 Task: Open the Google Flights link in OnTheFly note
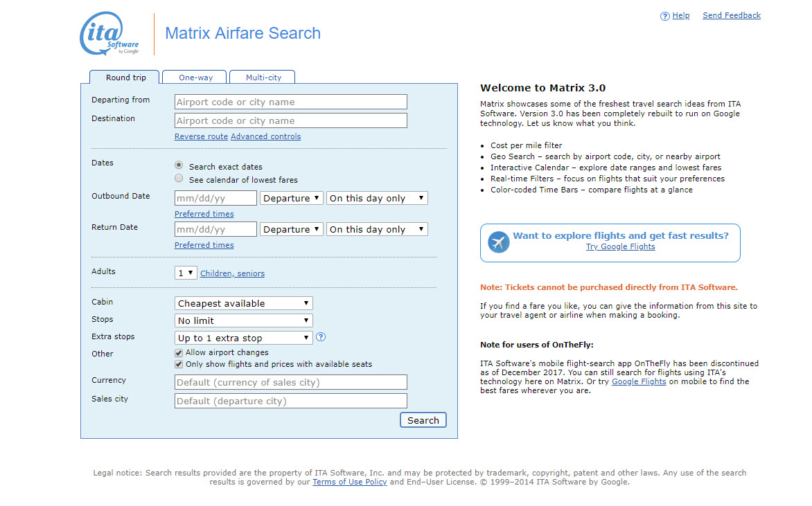639,382
